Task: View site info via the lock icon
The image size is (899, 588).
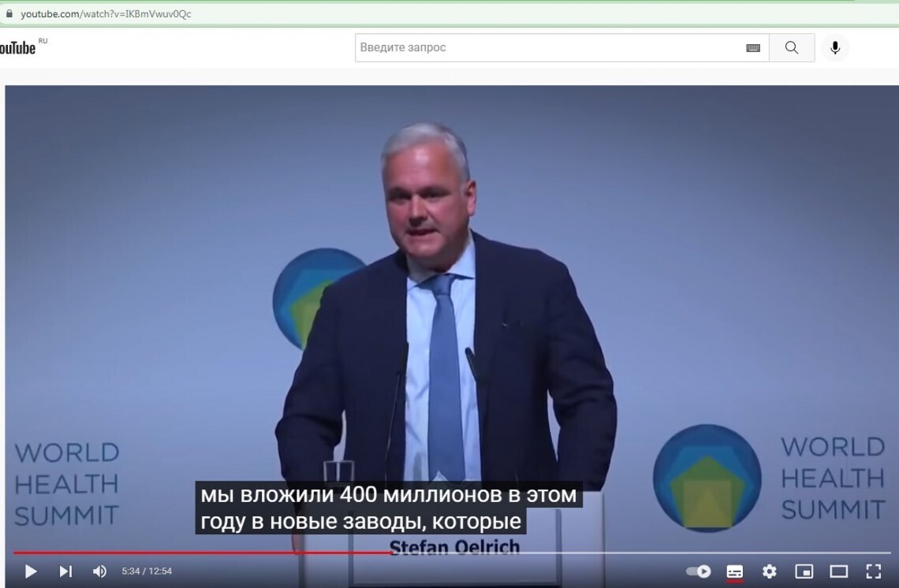Action: [x=9, y=14]
